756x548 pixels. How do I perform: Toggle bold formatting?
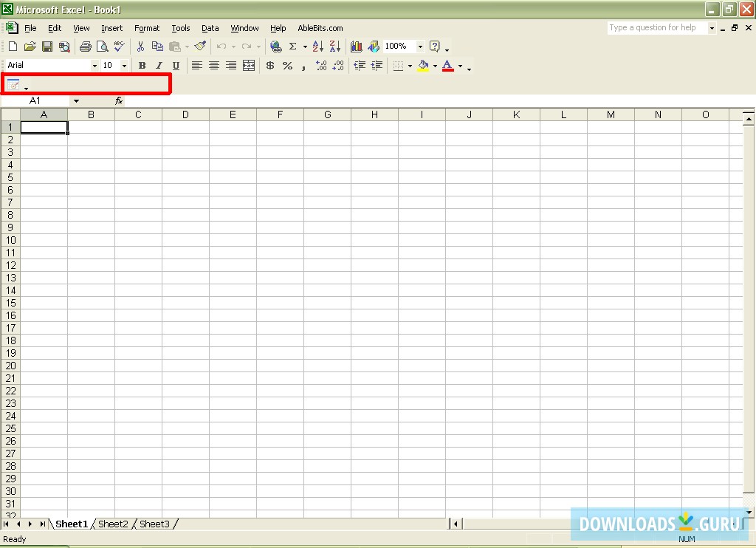click(142, 66)
